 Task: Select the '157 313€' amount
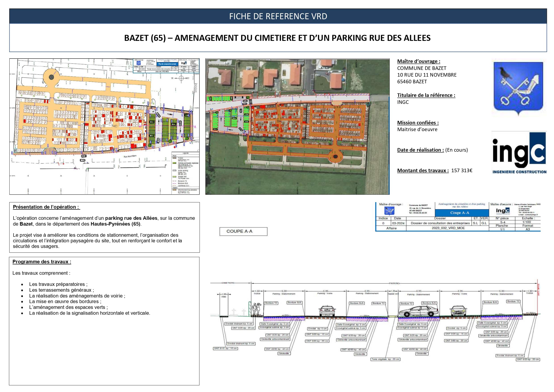[462, 170]
